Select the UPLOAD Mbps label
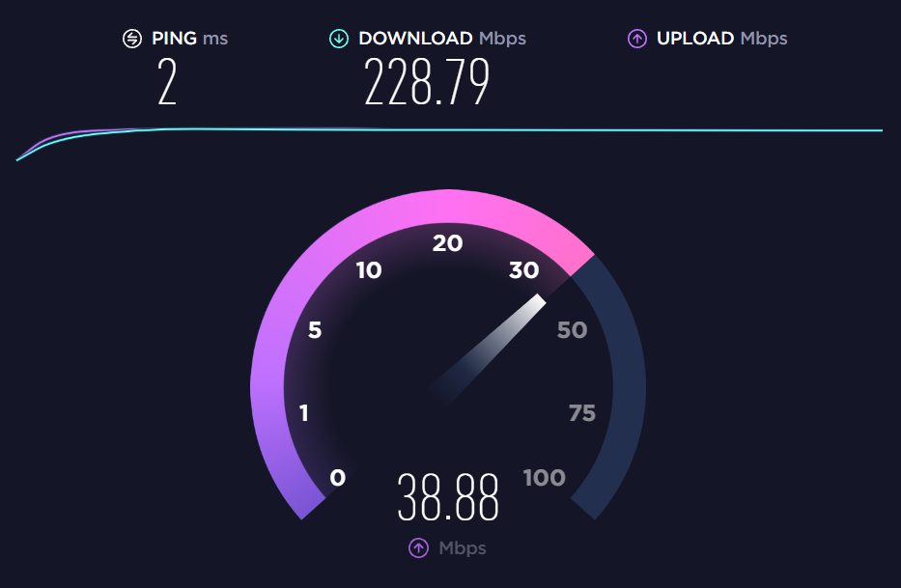 (x=721, y=39)
